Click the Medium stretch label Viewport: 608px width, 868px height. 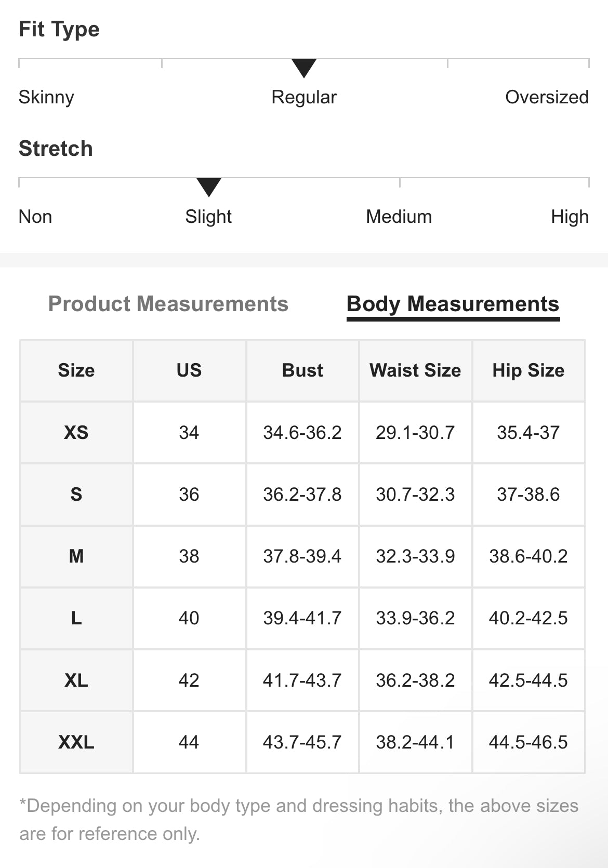coord(399,217)
